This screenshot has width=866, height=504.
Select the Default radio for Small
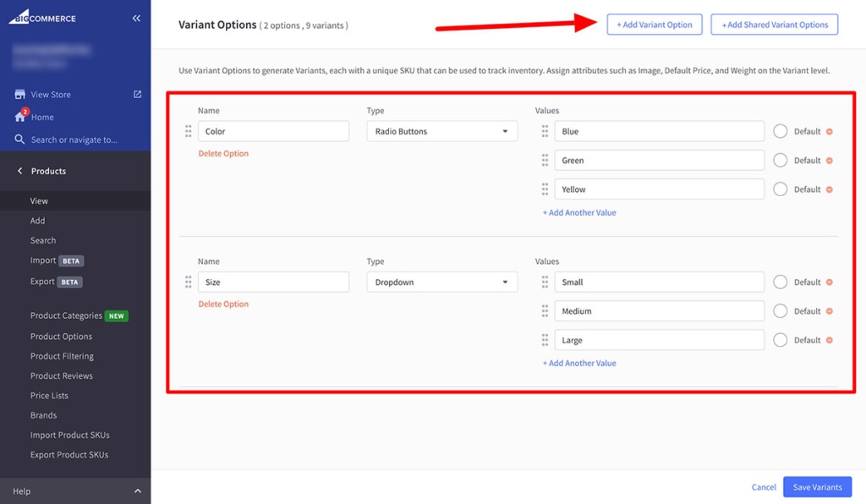[x=779, y=282]
